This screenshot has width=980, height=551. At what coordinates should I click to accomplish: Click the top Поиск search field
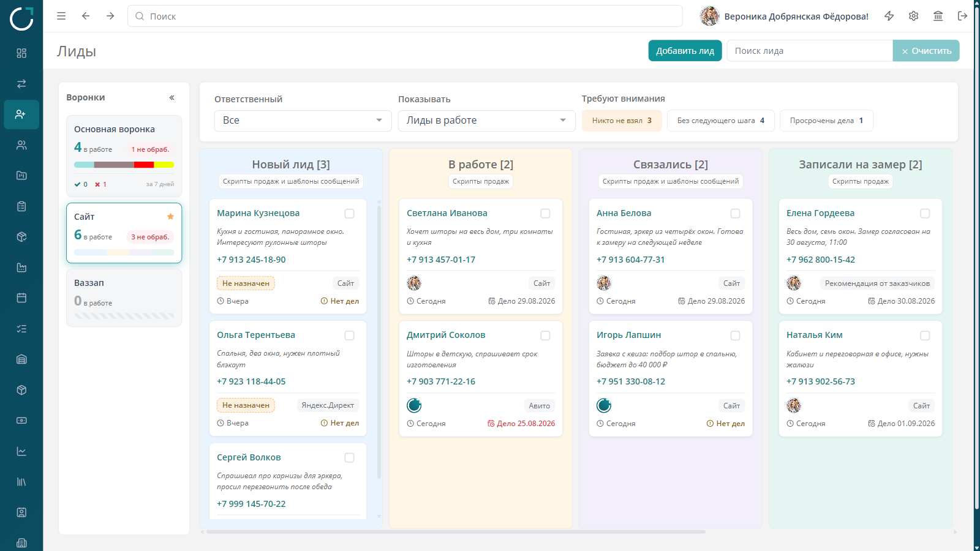405,16
